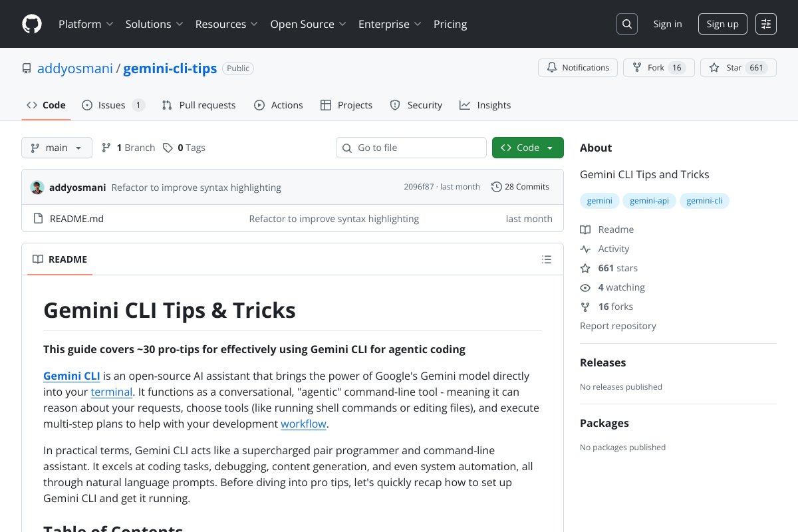The image size is (798, 532).
Task: Open the green Code dropdown
Action: point(528,148)
